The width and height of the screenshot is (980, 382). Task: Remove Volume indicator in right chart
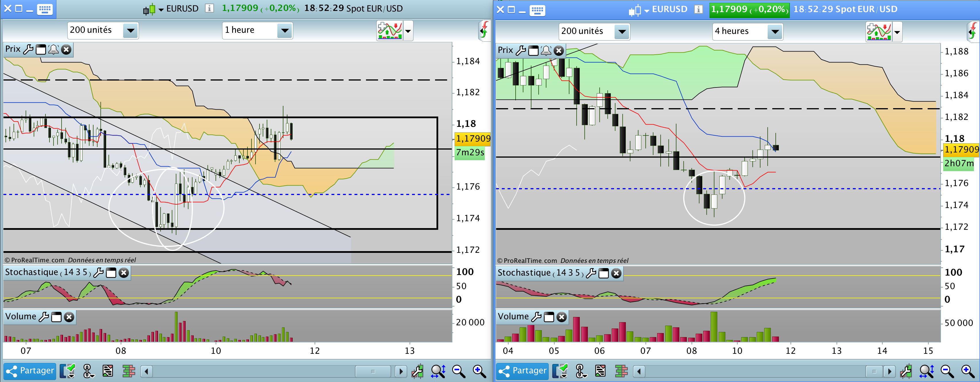pos(562,317)
